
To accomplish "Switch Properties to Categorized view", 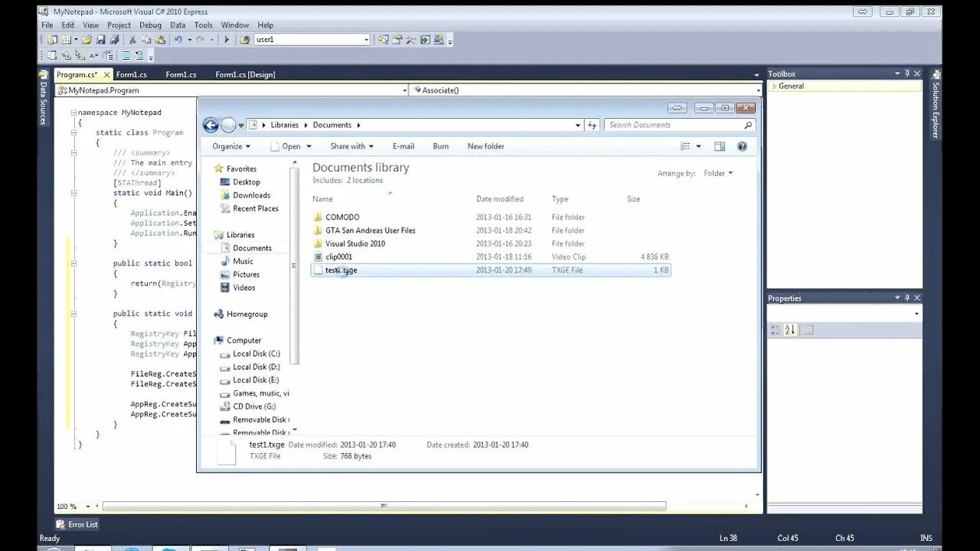I will [775, 330].
